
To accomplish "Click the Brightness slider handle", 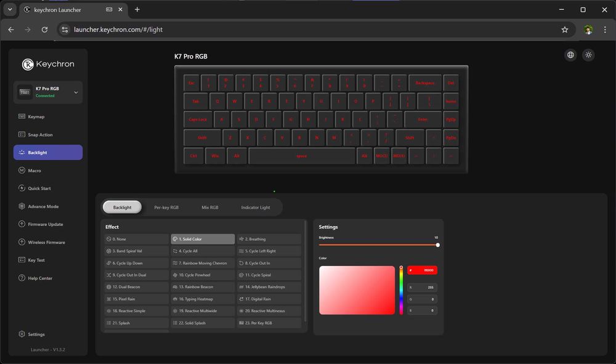I will [x=437, y=245].
